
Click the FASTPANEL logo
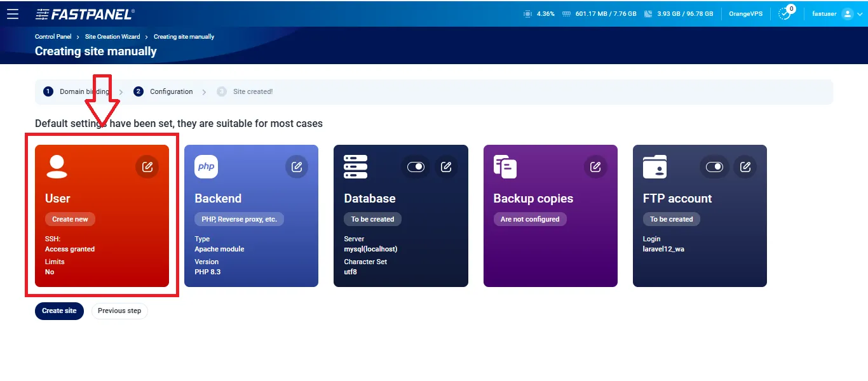tap(85, 14)
